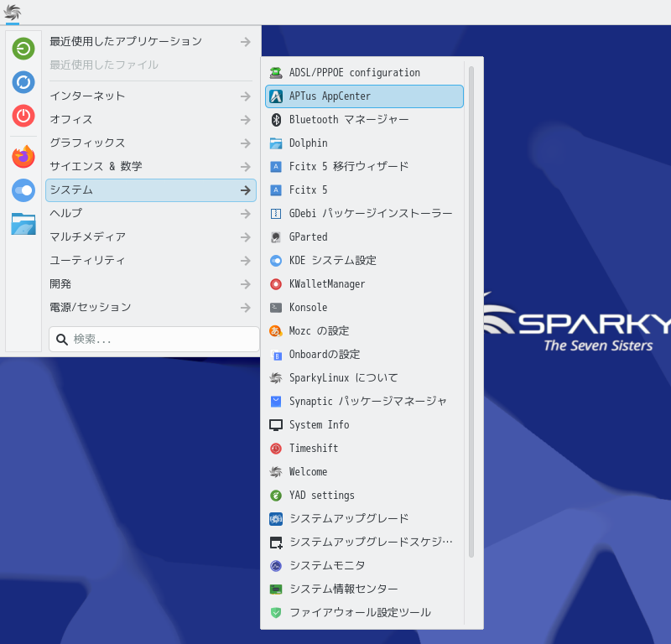
Task: Click the Sparky launcher icon in top panel
Action: 12,13
